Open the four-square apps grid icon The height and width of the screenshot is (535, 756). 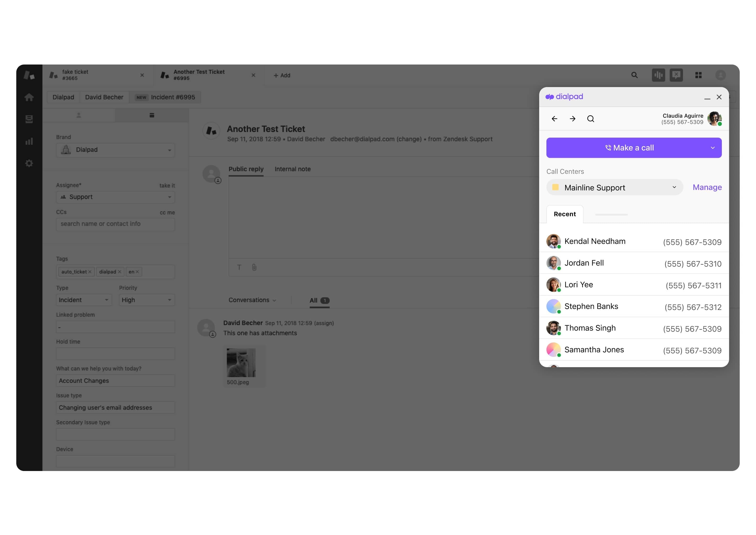coord(699,75)
